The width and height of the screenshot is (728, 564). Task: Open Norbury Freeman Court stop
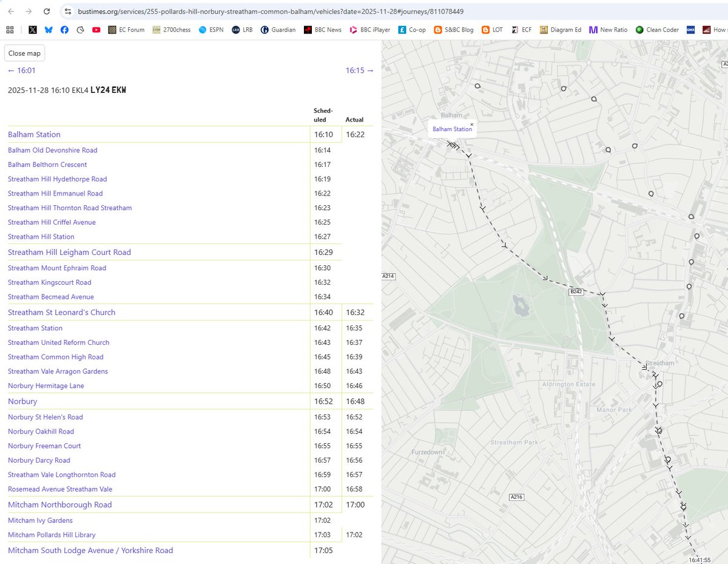[44, 446]
